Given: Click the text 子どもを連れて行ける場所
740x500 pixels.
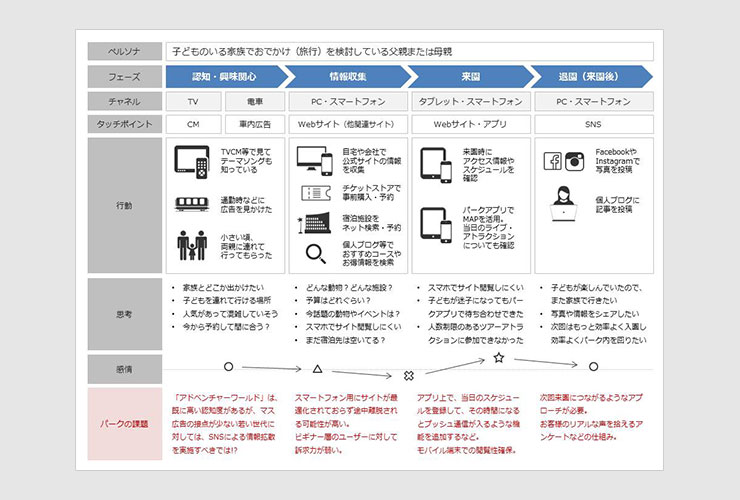Looking at the screenshot, I should pyautogui.click(x=227, y=301).
